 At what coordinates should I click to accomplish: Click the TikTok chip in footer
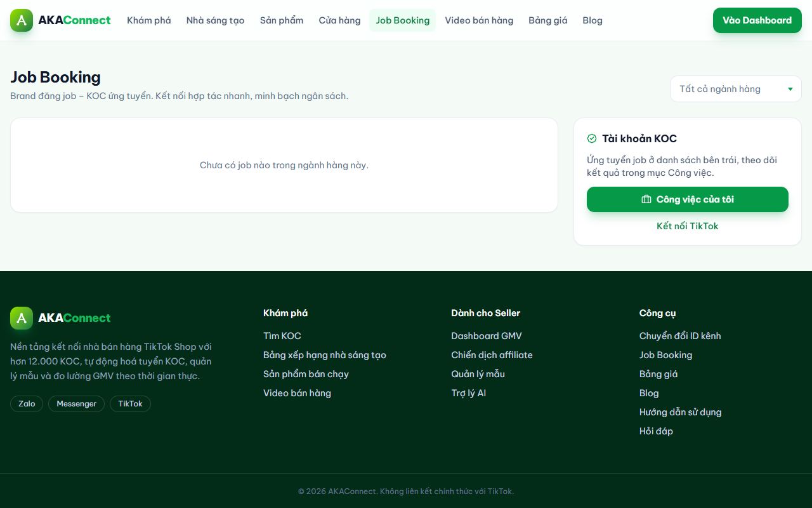click(x=131, y=404)
